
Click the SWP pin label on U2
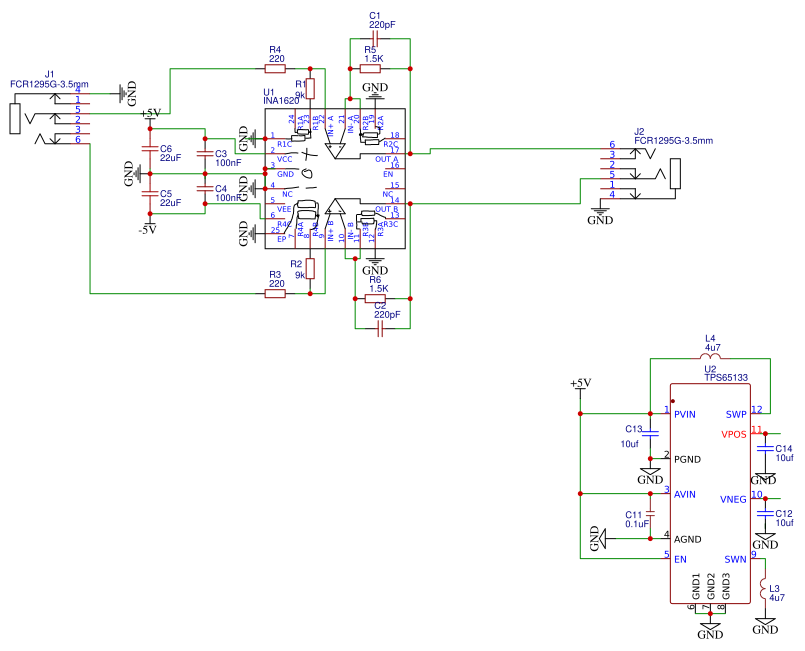coord(736,414)
